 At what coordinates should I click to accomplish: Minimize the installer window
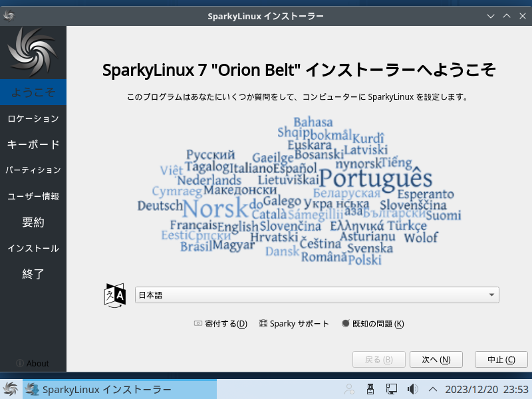491,16
